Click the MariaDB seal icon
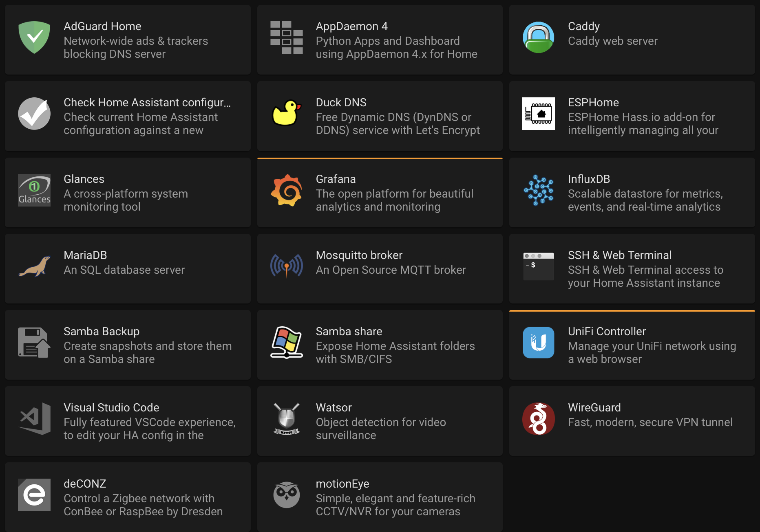Viewport: 760px width, 532px height. click(x=34, y=266)
